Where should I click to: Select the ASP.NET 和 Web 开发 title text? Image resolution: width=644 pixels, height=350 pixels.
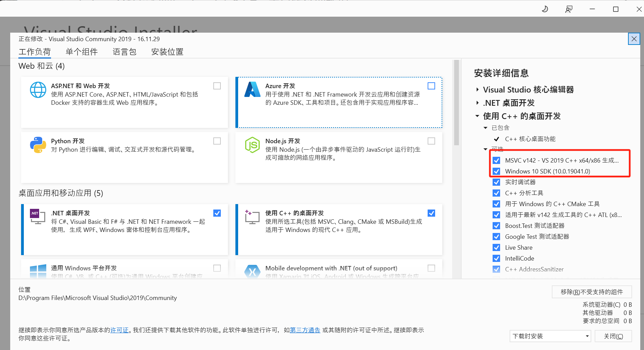click(x=80, y=86)
